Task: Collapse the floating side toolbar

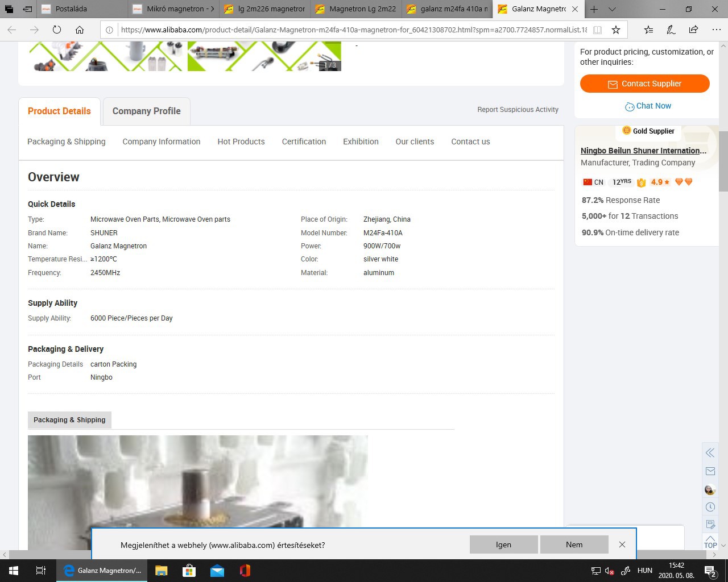Action: [710, 453]
